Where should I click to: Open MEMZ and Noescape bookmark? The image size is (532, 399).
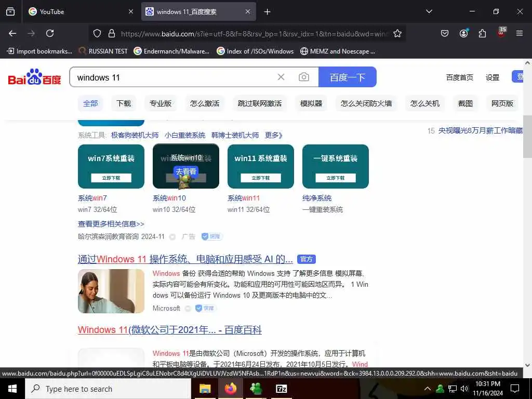(x=338, y=51)
